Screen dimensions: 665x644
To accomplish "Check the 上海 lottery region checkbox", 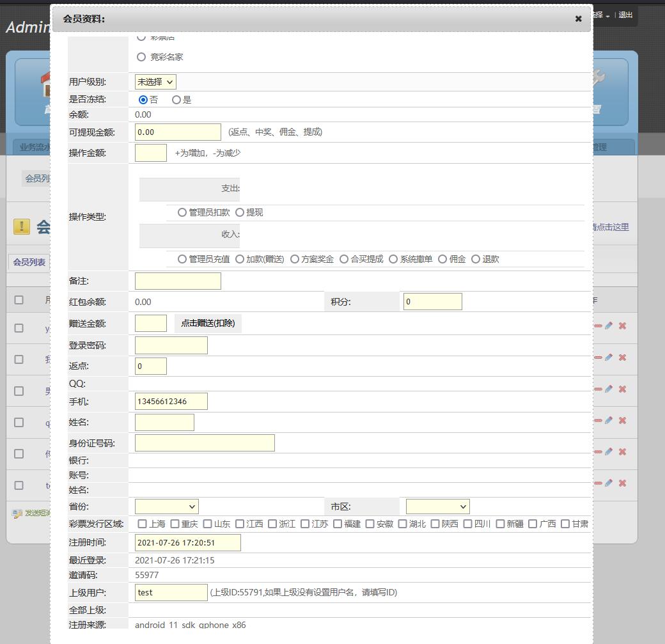I will (x=143, y=524).
